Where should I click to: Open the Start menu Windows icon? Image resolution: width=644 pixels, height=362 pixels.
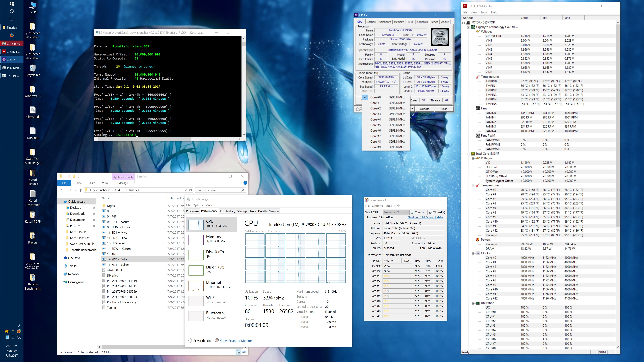(12, 4)
